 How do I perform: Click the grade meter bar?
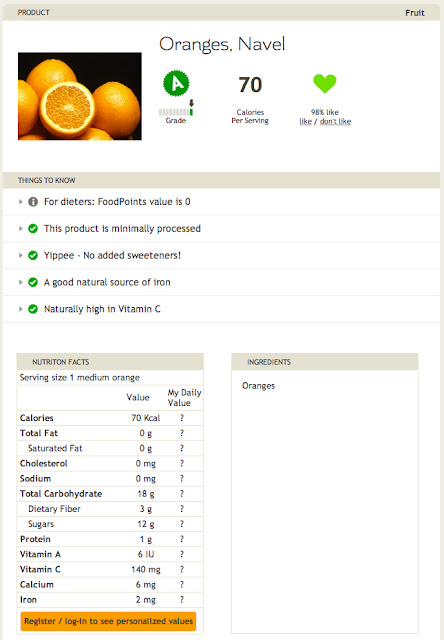(176, 112)
